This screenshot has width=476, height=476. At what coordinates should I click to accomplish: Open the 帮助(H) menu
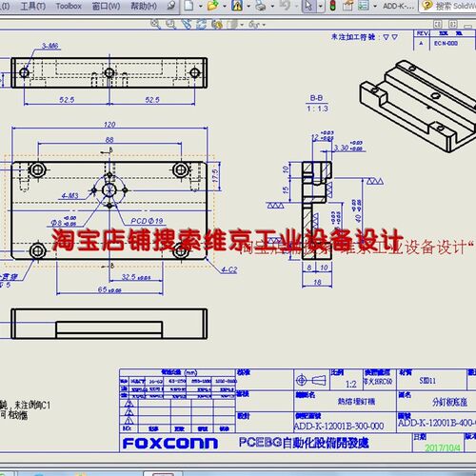point(144,6)
